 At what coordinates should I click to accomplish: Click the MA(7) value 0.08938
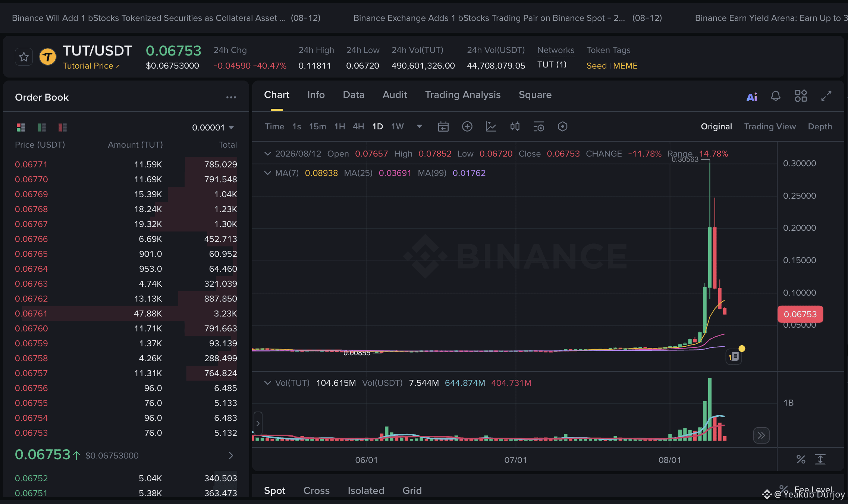[x=321, y=173]
